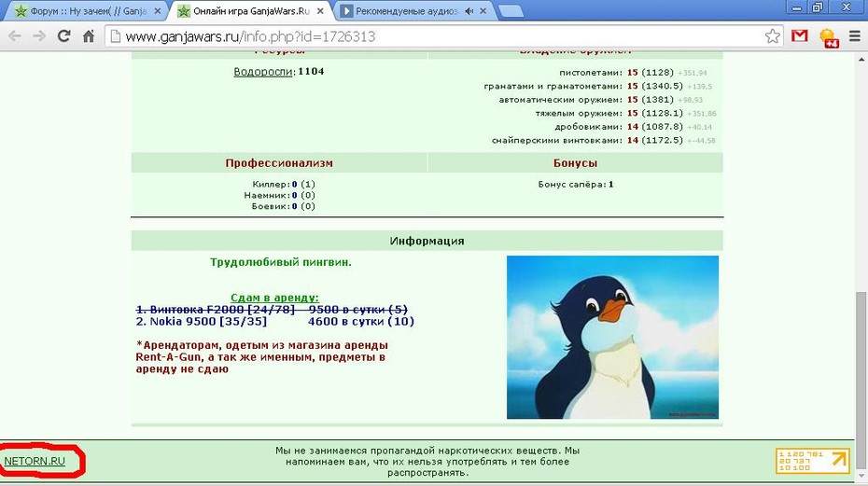Image resolution: width=868 pixels, height=486 pixels.
Task: Open the weather extension icon with +4 badge
Action: tap(829, 37)
